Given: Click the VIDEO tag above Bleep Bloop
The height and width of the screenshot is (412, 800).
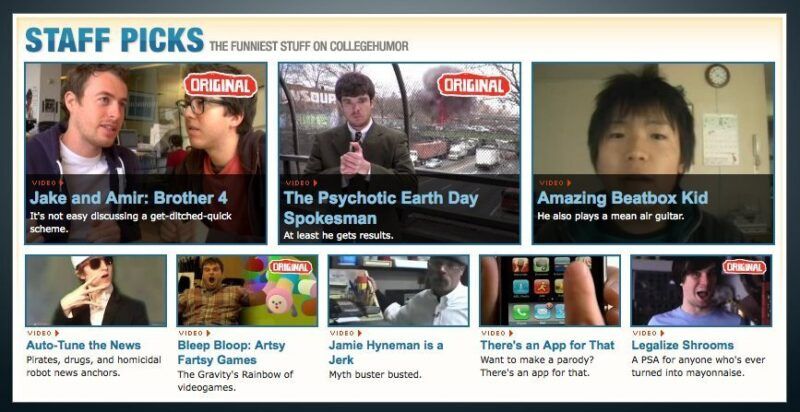Looking at the screenshot, I should [194, 333].
